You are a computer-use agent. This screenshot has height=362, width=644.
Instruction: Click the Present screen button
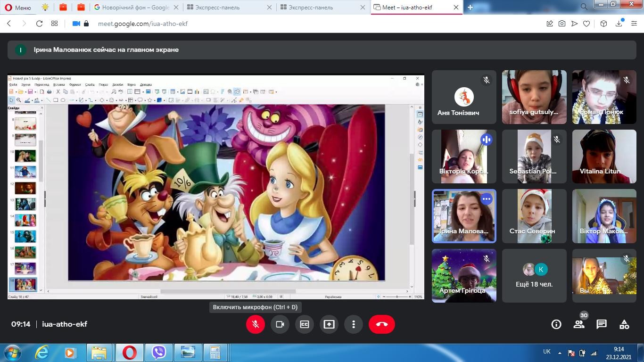(x=329, y=324)
